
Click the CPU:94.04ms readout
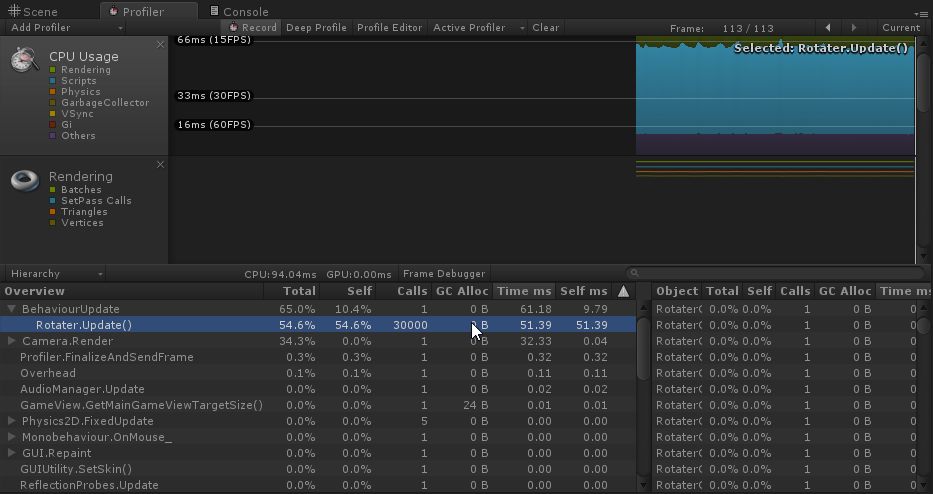pyautogui.click(x=280, y=274)
